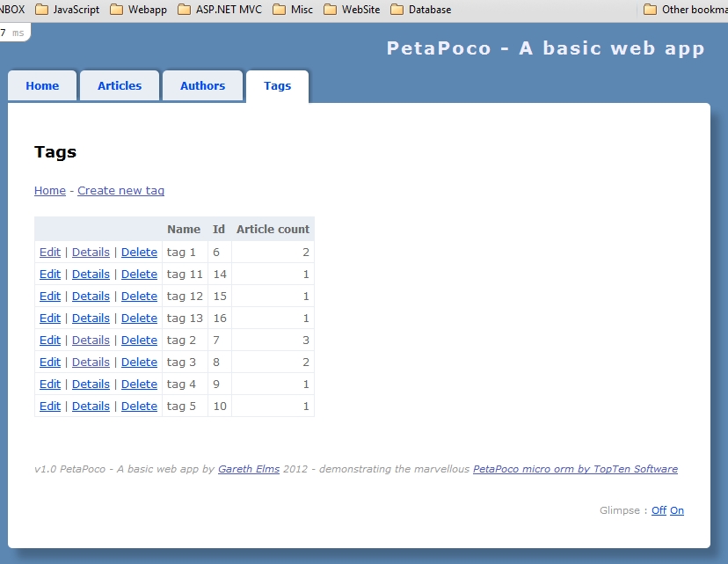The image size is (728, 564).
Task: Click the Article count column header
Action: [273, 230]
